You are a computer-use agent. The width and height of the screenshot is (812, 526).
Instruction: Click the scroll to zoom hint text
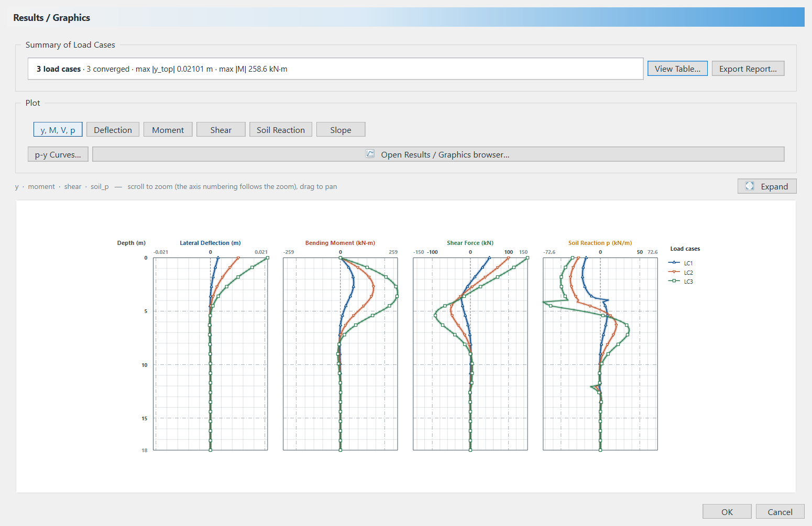point(232,186)
